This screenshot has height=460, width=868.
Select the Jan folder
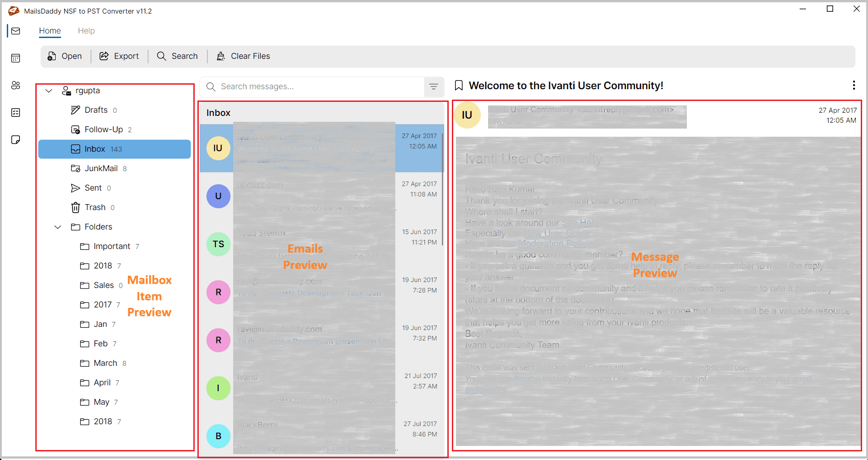pos(115,324)
